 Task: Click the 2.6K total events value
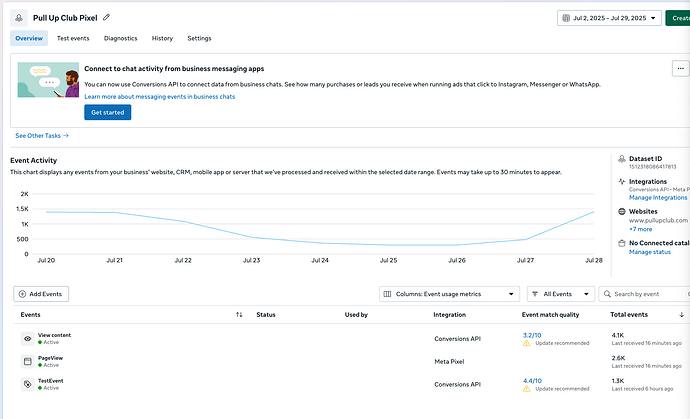(x=618, y=358)
